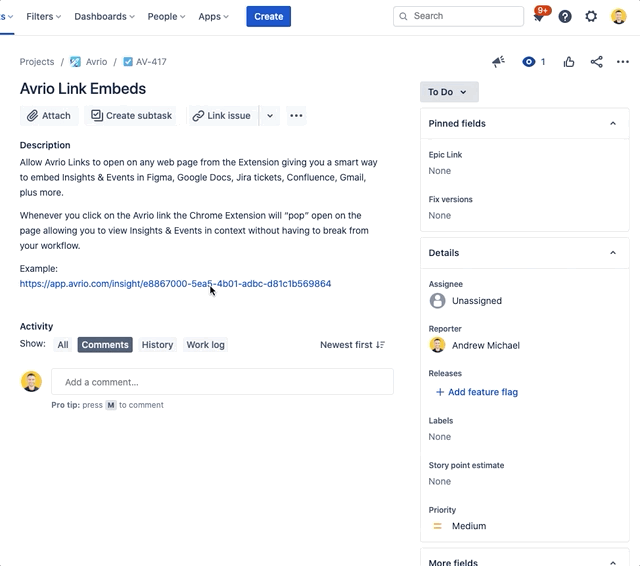Click the Search field

point(458,16)
